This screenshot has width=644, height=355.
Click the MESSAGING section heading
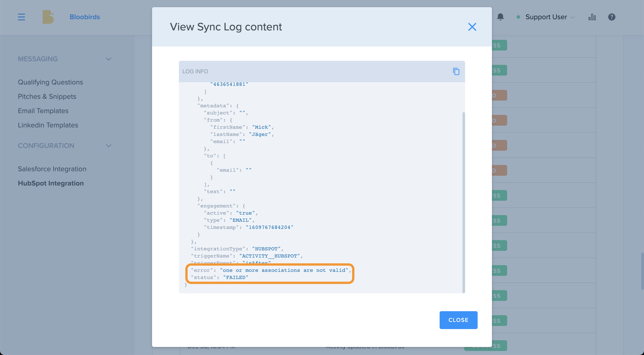tap(38, 59)
